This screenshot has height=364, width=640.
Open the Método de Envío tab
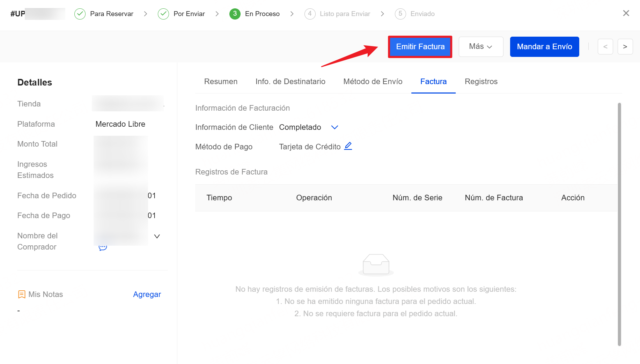click(373, 82)
